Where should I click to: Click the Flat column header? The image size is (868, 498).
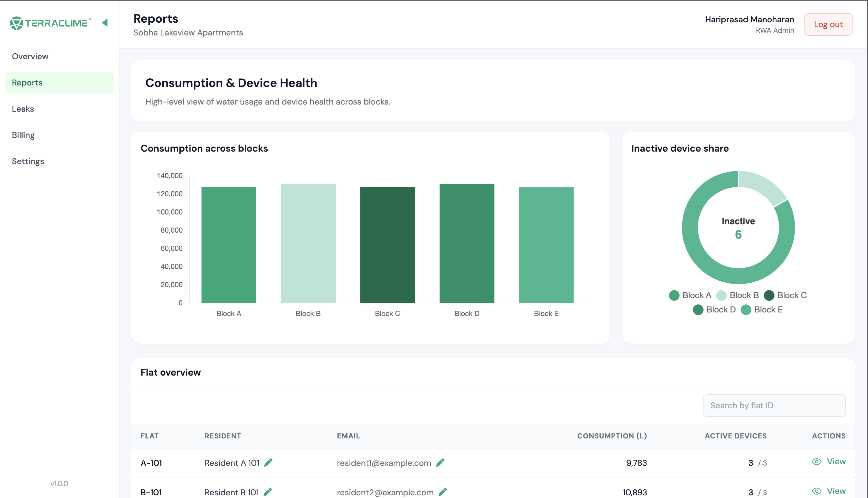[150, 436]
